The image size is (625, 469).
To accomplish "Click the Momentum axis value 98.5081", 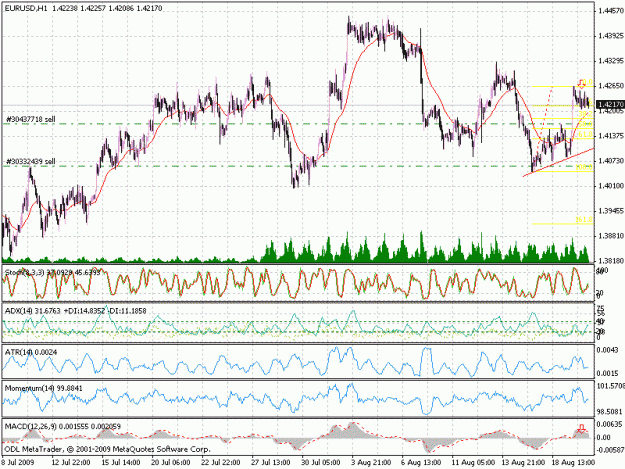I will 610,411.
